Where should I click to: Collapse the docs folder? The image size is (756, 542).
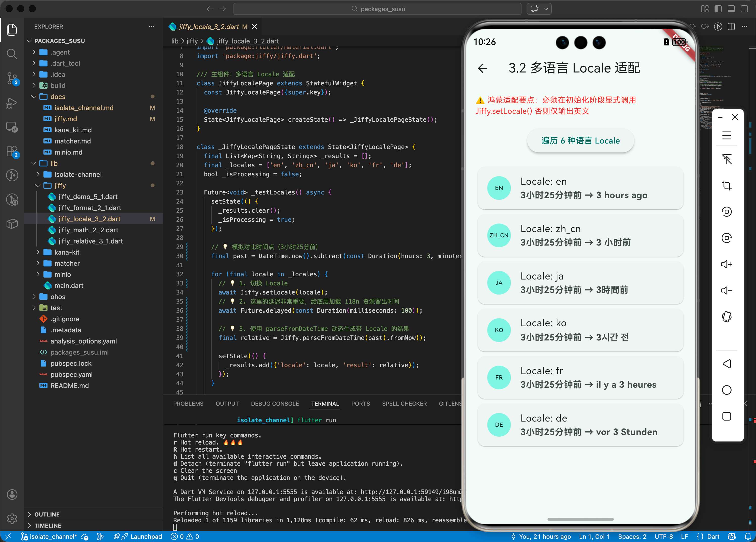(x=58, y=97)
